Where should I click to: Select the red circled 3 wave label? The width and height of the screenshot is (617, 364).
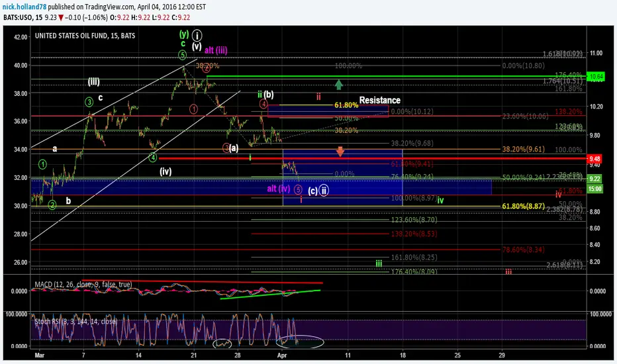(226, 148)
